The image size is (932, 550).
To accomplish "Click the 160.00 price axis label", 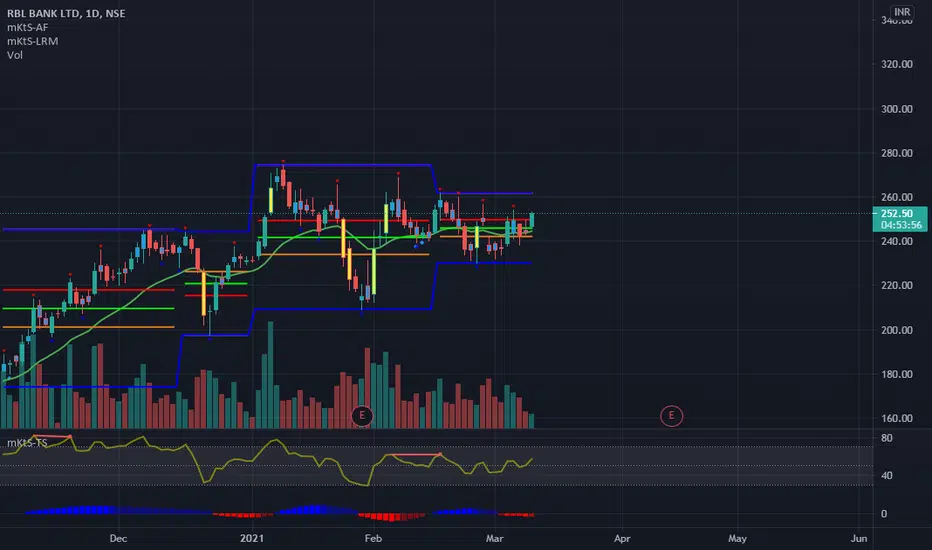I will [x=897, y=418].
